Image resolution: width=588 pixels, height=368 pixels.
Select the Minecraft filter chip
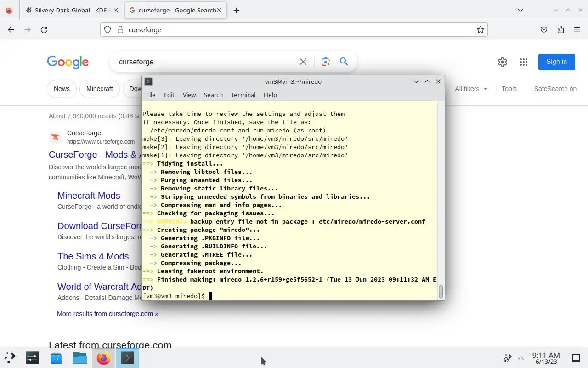click(x=100, y=89)
